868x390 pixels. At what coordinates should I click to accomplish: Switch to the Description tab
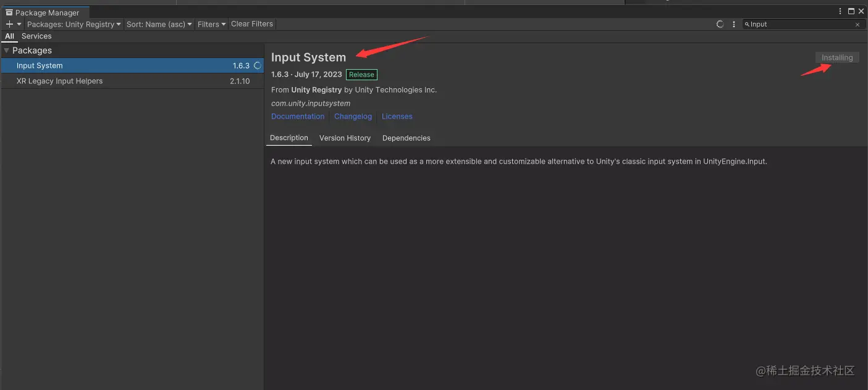pos(289,138)
